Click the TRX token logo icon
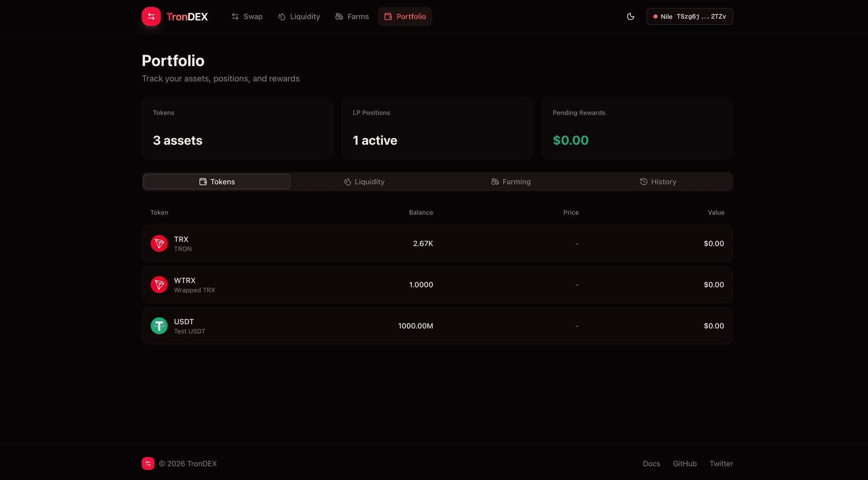Screen dimensions: 868x480 point(159,244)
